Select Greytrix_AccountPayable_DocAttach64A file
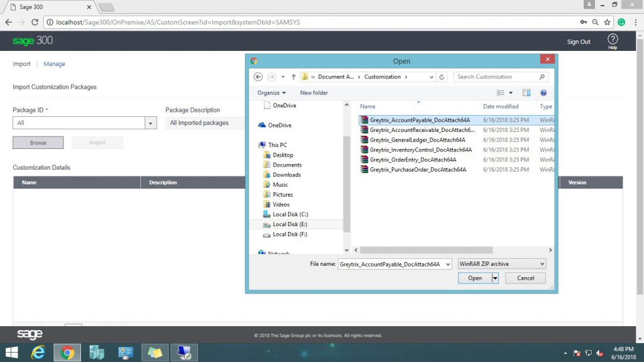The image size is (644, 362). pos(419,120)
